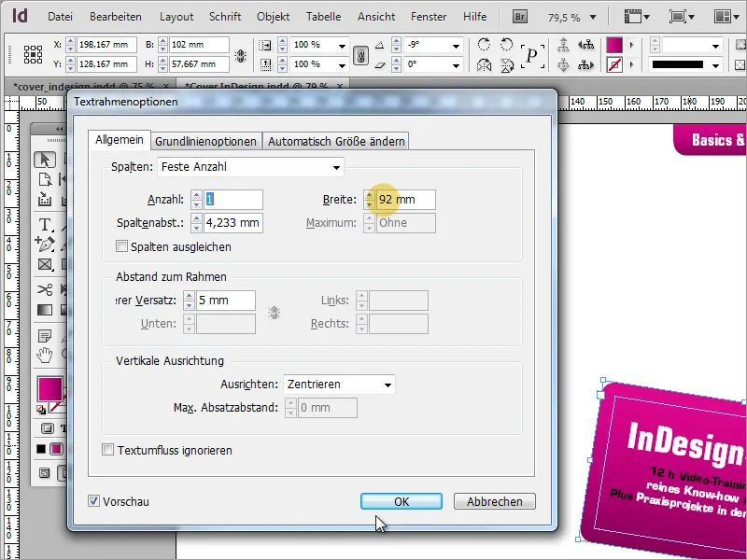
Task: Toggle Formatting affects container button
Action: (48, 428)
